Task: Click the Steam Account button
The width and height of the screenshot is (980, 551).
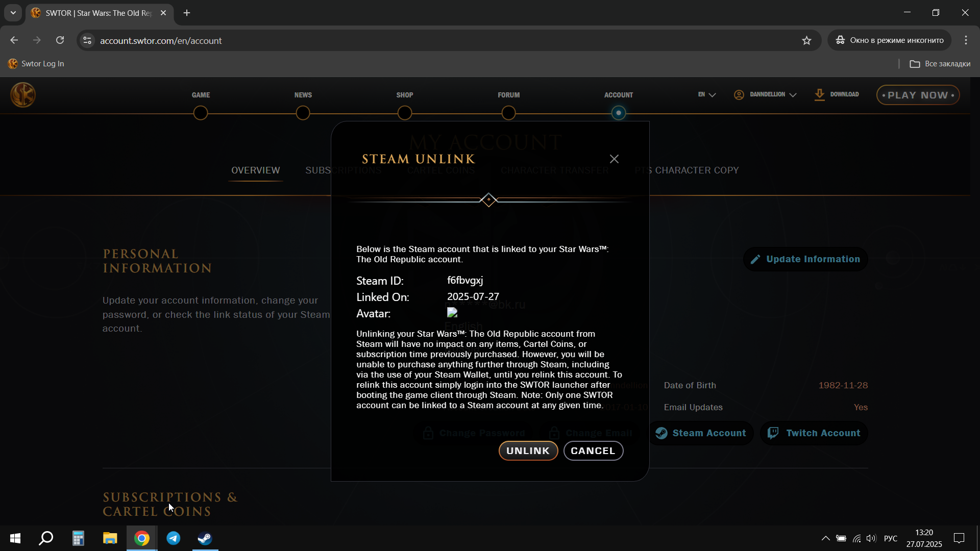Action: coord(700,433)
